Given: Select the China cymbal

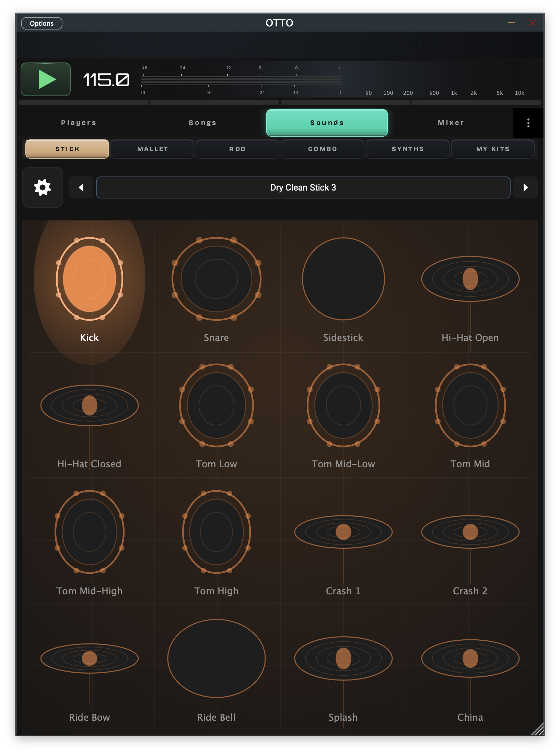Looking at the screenshot, I should tap(470, 658).
